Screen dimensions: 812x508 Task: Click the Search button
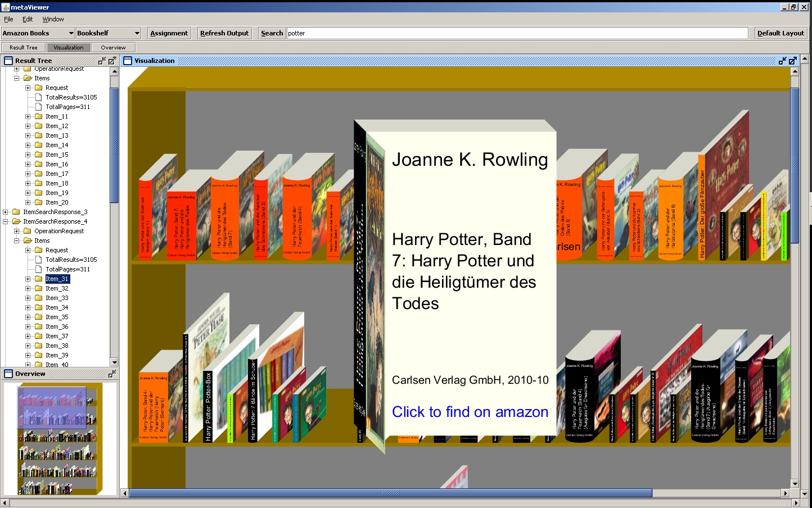[x=272, y=33]
